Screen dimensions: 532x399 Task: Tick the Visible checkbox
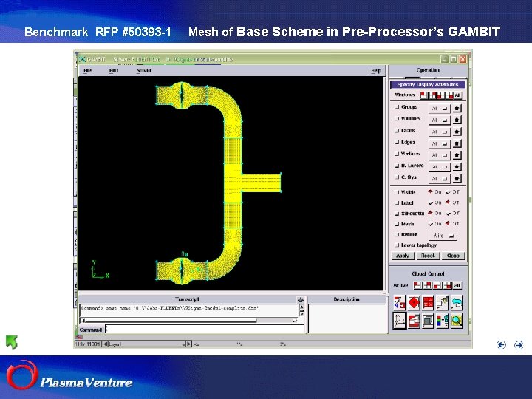(397, 192)
